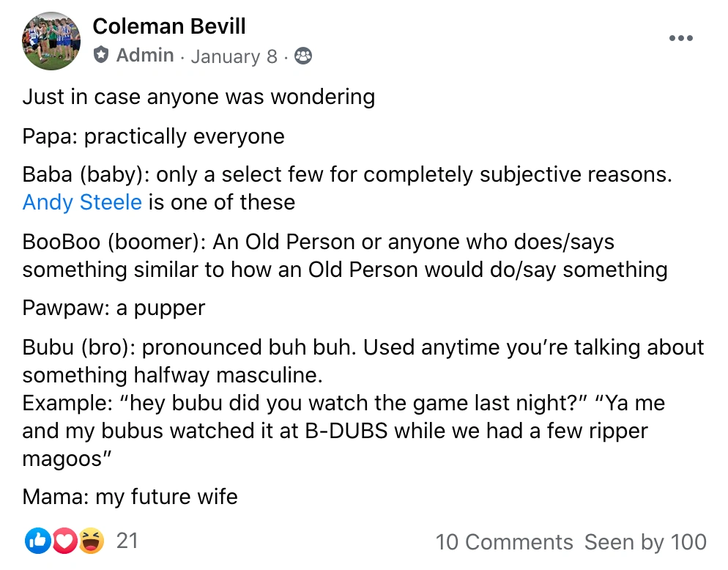Click the group audience icon beside the date
728x570 pixels.
pyautogui.click(x=302, y=56)
